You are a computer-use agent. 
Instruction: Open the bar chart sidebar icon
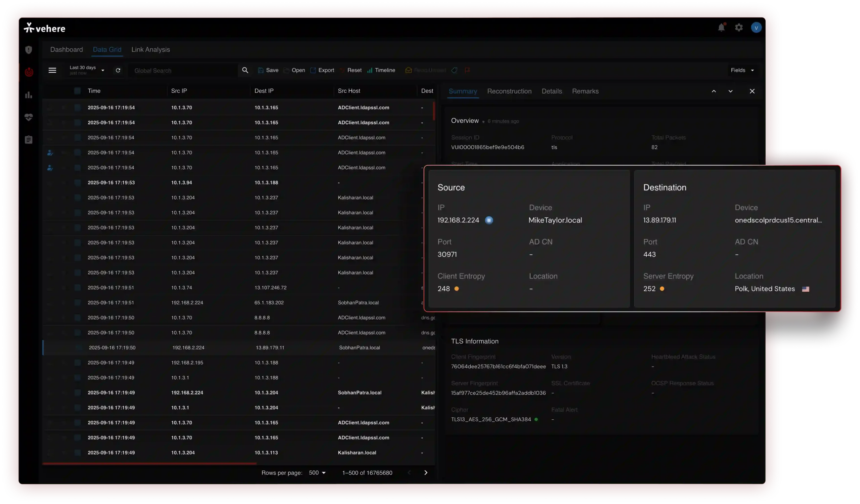coord(29,95)
